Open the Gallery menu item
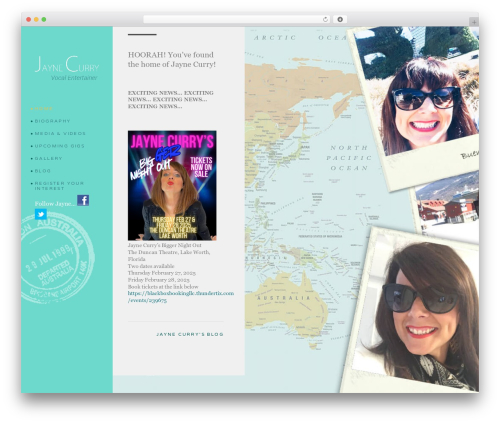Image resolution: width=500 pixels, height=423 pixels. [x=48, y=158]
